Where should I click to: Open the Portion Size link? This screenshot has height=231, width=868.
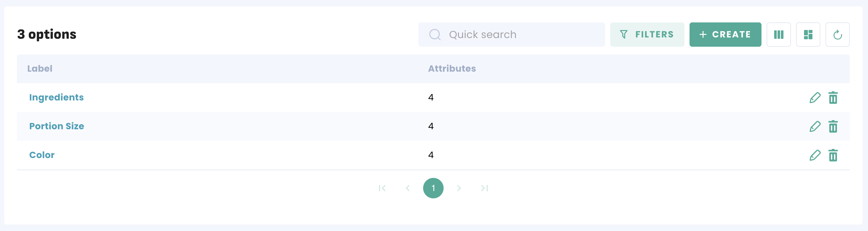coord(57,126)
